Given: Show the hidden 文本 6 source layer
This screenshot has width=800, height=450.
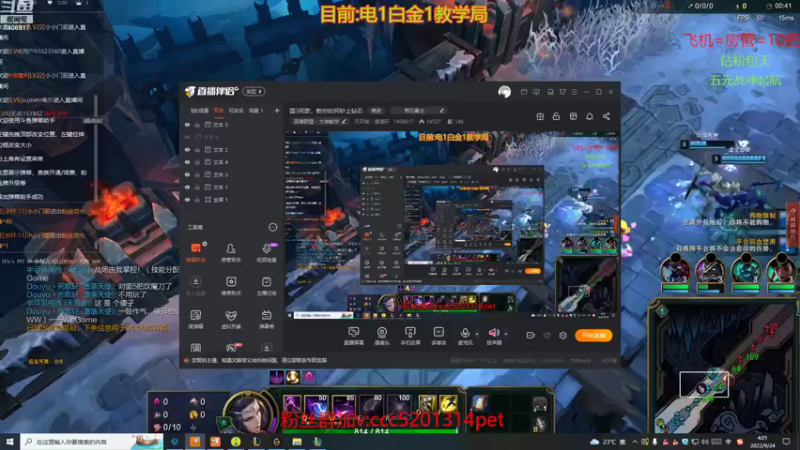Looking at the screenshot, I should coord(187,137).
